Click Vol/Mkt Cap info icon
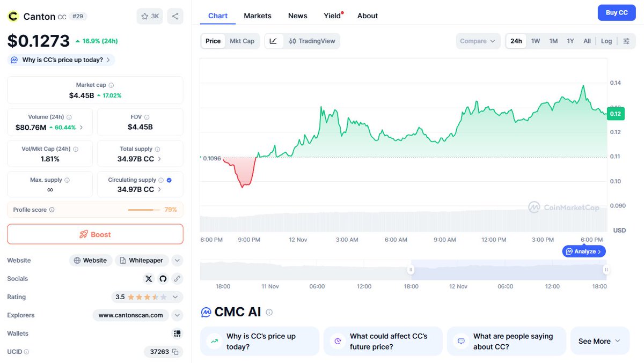 pyautogui.click(x=75, y=149)
